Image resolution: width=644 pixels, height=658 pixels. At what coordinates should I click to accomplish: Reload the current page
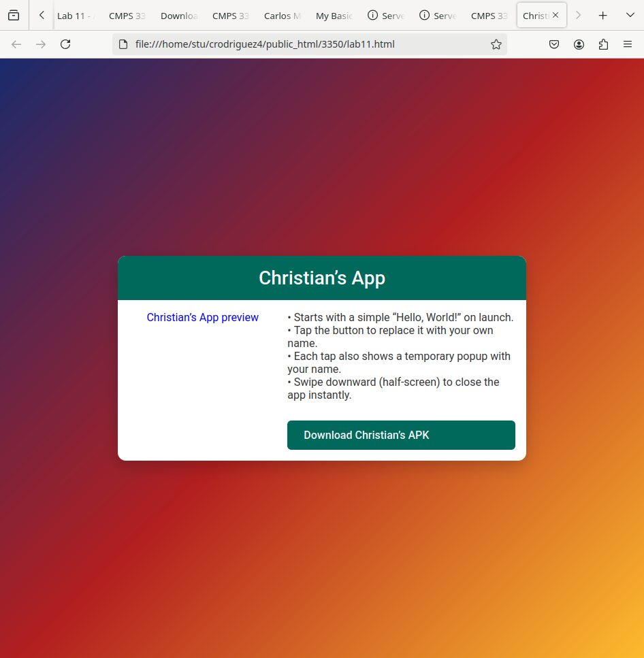pyautogui.click(x=65, y=44)
